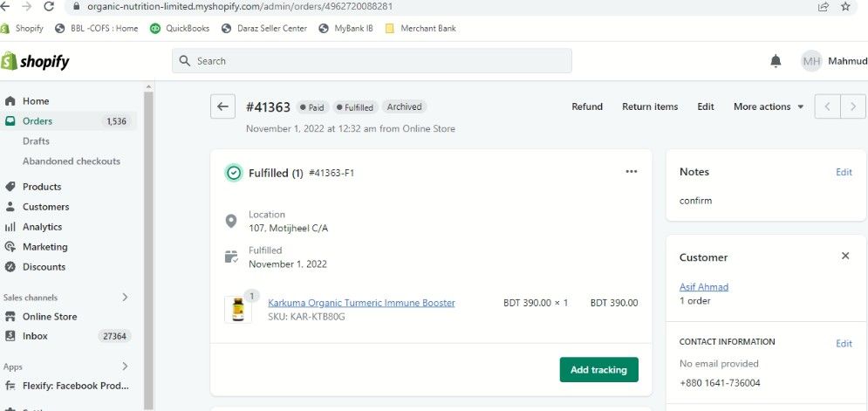Click the Archived status badge
Viewport: 868px width, 411px height.
point(404,107)
